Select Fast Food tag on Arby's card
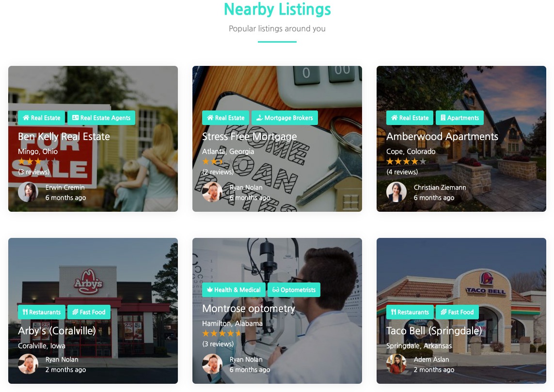Screen dimensions: 554x392 89,312
